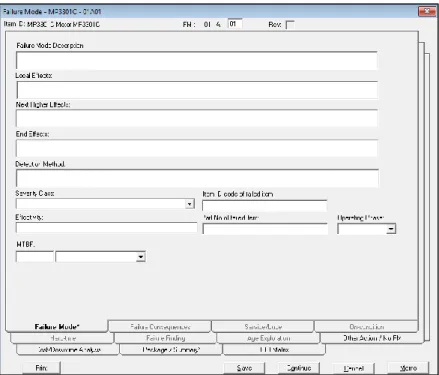Viewport: 439px width, 375px height.
Task: Click the Next Higher Effects field
Action: pos(197,118)
